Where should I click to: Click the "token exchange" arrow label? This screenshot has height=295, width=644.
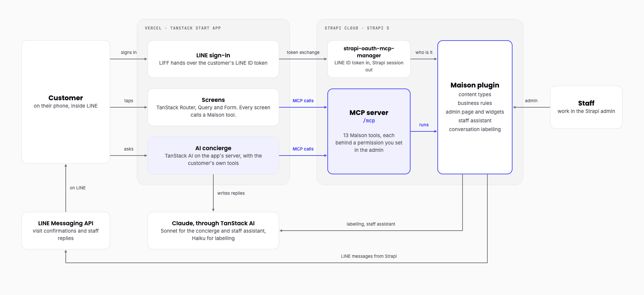303,52
